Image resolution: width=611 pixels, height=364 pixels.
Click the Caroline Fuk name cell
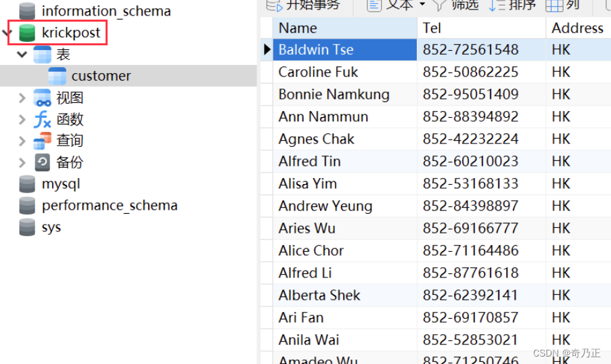[345, 72]
